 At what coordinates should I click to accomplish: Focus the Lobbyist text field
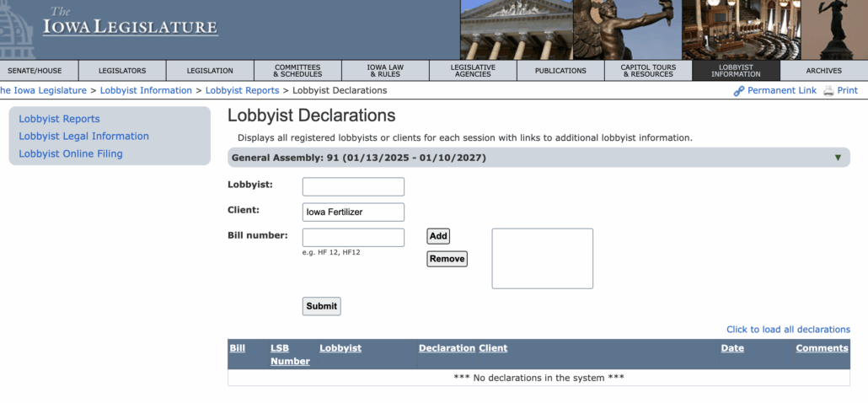(x=353, y=186)
